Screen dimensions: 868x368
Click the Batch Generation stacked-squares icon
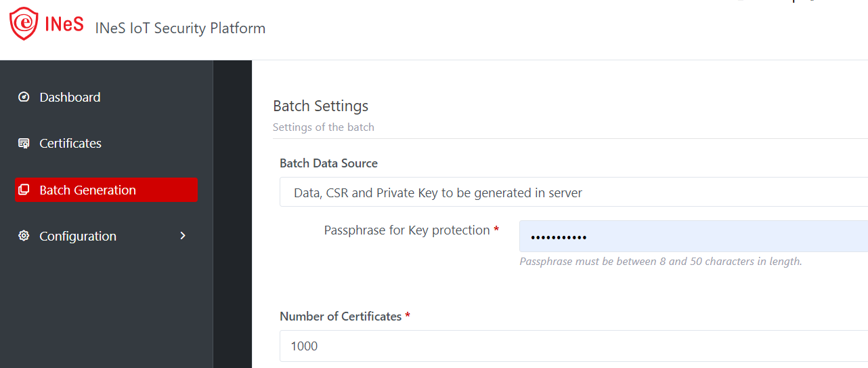(x=24, y=190)
